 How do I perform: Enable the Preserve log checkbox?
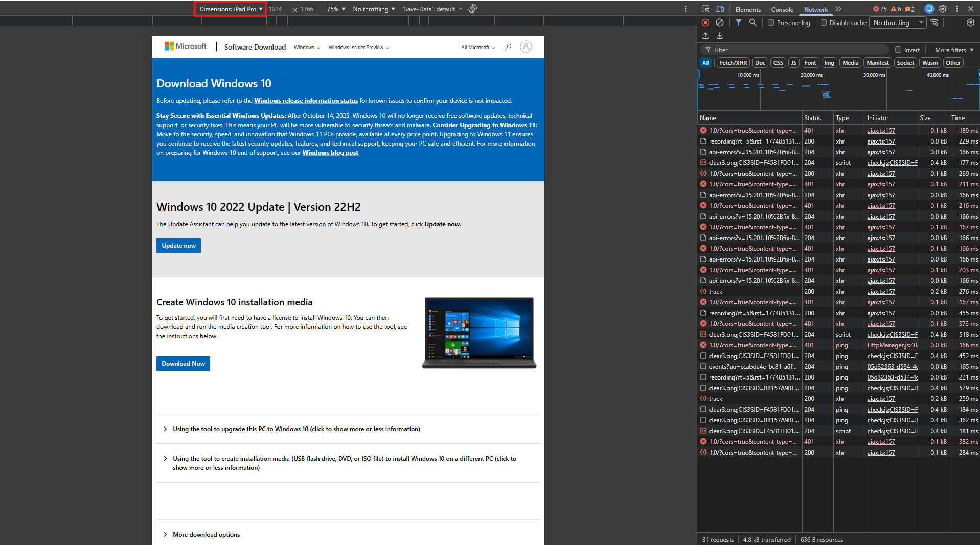(771, 22)
